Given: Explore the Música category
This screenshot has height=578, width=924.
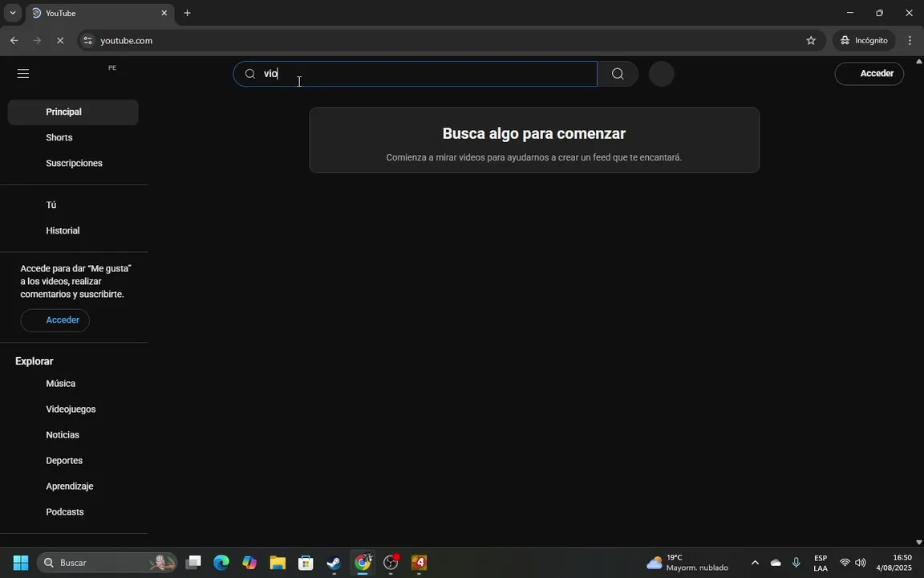Looking at the screenshot, I should 73,384.
